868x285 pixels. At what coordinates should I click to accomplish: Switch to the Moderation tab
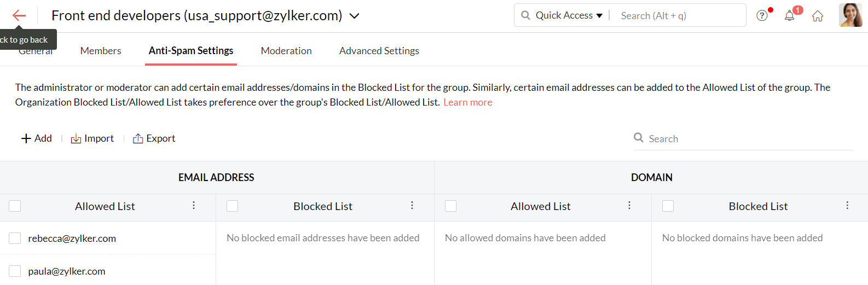[x=286, y=51]
